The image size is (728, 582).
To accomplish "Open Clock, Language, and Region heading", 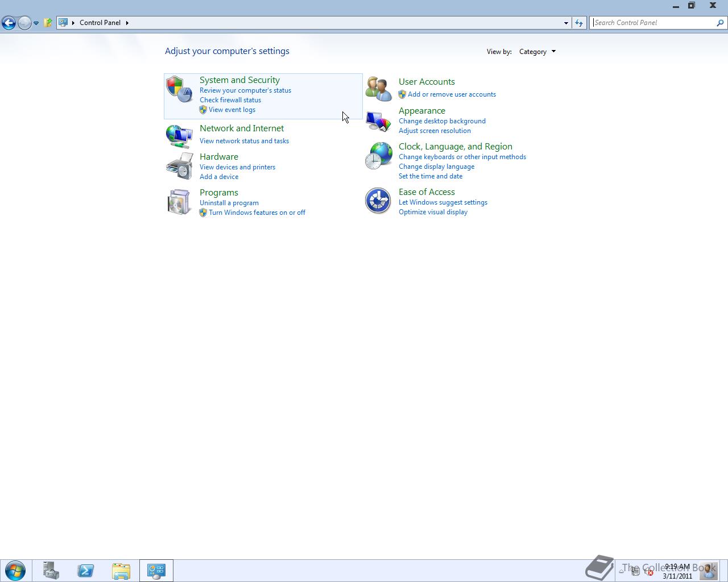I will [x=456, y=147].
